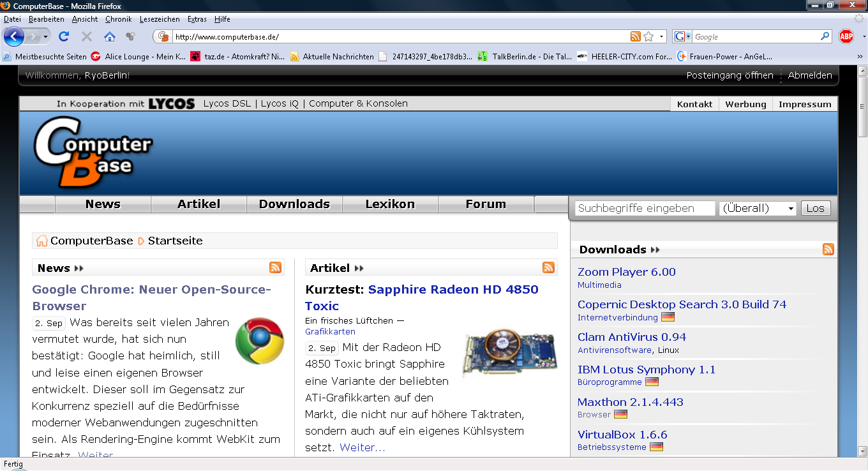Open the Ansicht menu
Screen dimensions: 868x471
point(85,19)
